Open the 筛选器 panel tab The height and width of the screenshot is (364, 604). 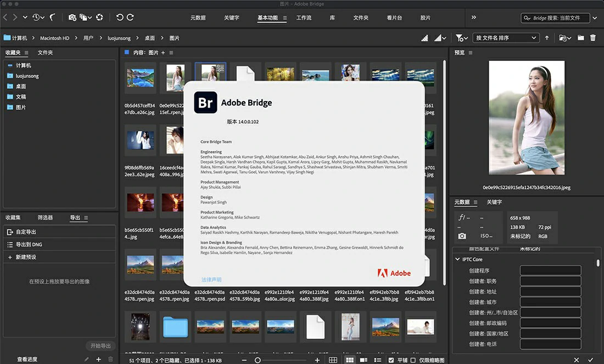pos(45,217)
